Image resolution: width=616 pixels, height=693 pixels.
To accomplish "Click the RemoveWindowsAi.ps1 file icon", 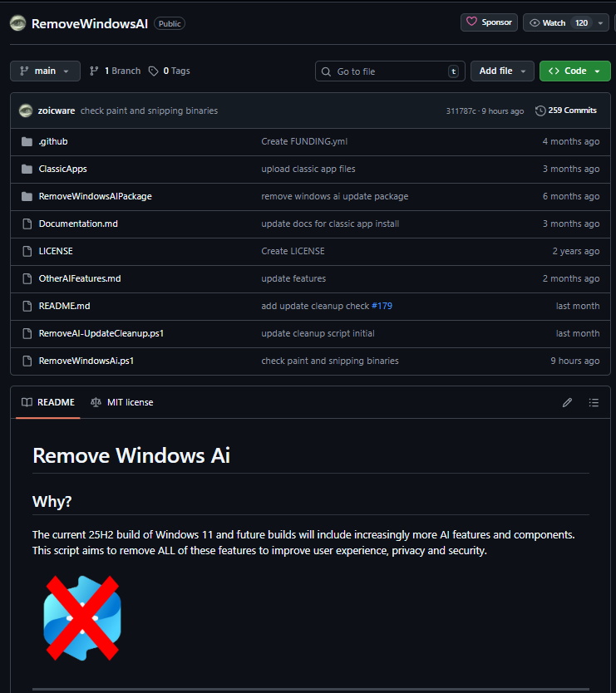I will (27, 361).
